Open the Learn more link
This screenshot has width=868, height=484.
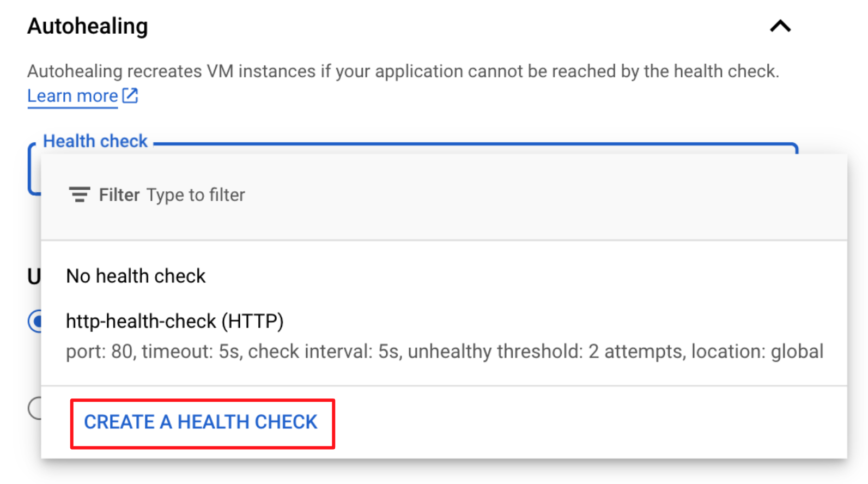(x=72, y=96)
